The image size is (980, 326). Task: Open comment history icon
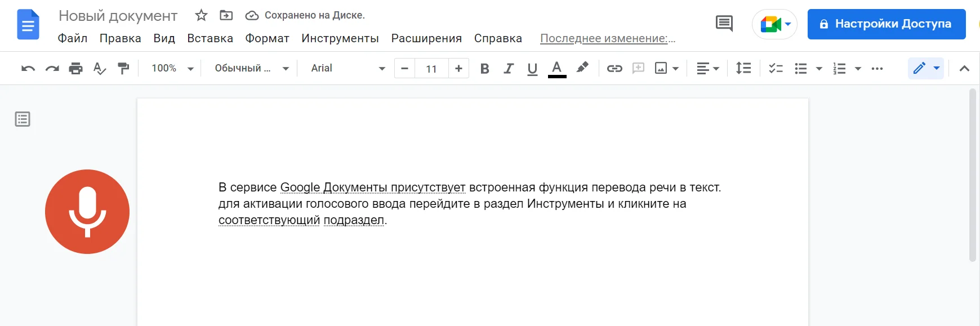724,24
